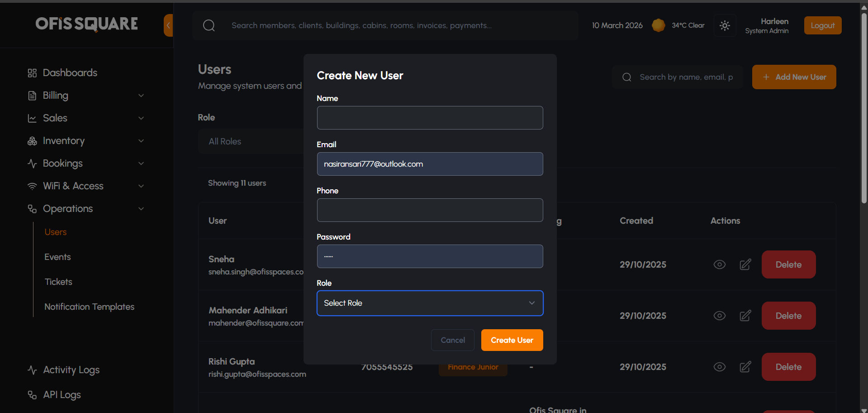Image resolution: width=868 pixels, height=413 pixels.
Task: Cancel the Create New User dialog
Action: [x=452, y=340]
